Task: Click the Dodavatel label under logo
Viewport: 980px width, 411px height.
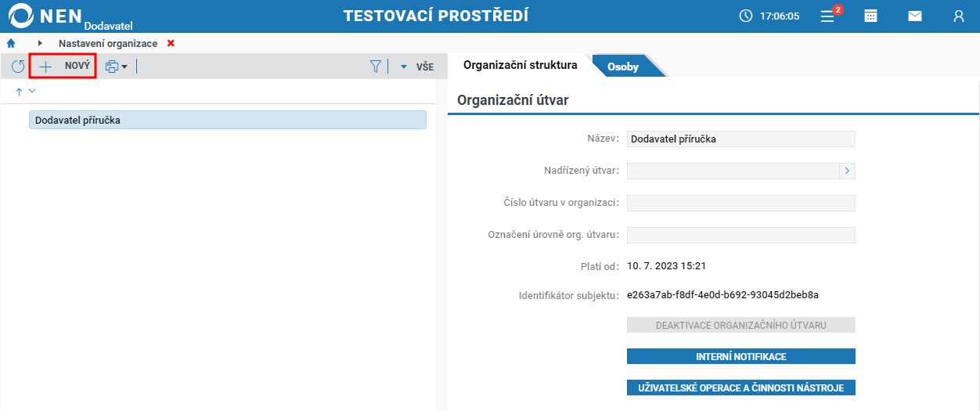Action: 109,25
